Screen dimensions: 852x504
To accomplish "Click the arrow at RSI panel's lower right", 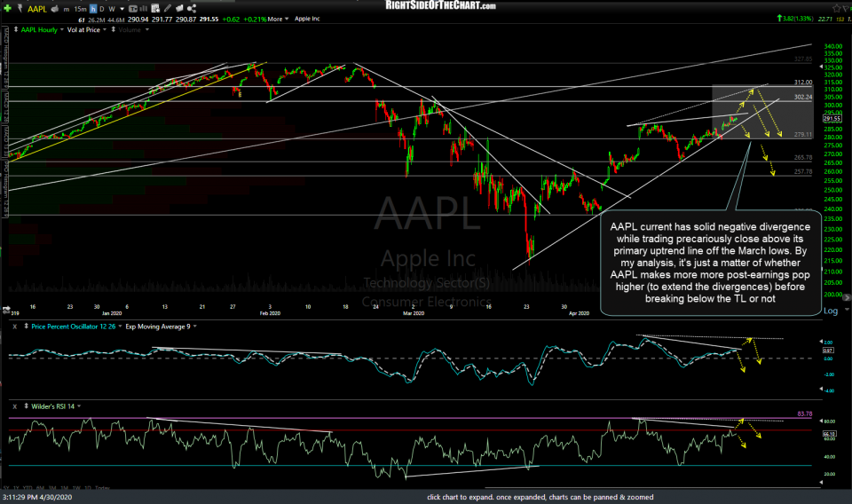I will 820,482.
